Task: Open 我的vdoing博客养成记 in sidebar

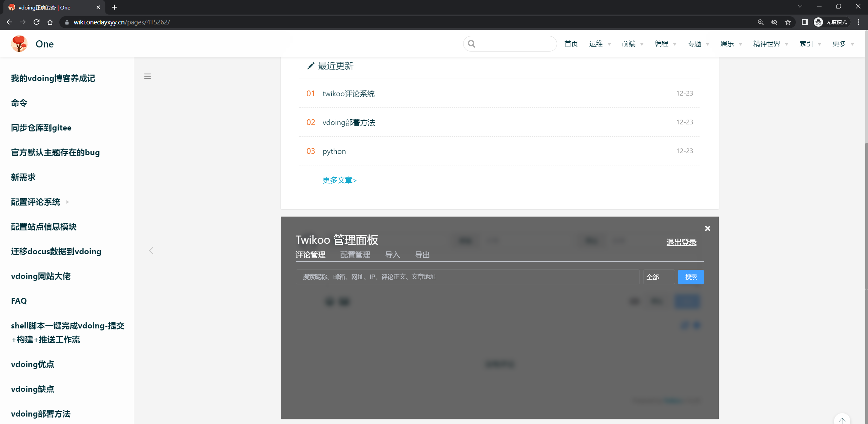Action: (x=53, y=78)
